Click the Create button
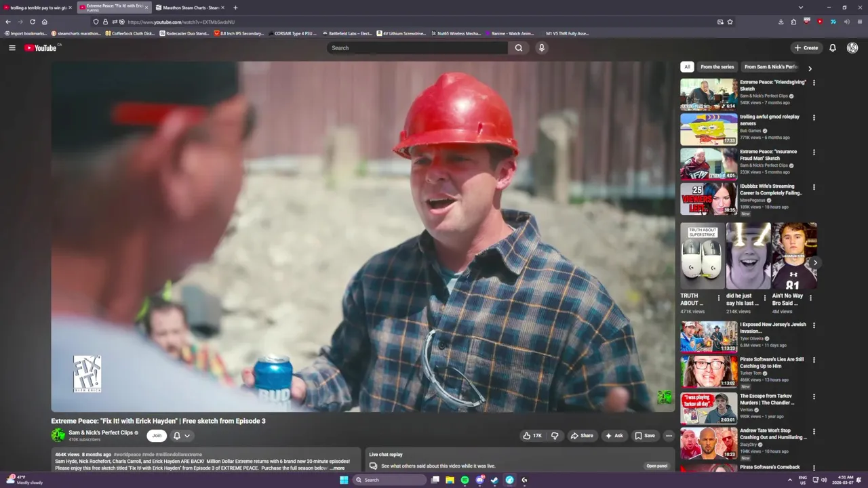The height and width of the screenshot is (488, 868). (x=806, y=47)
